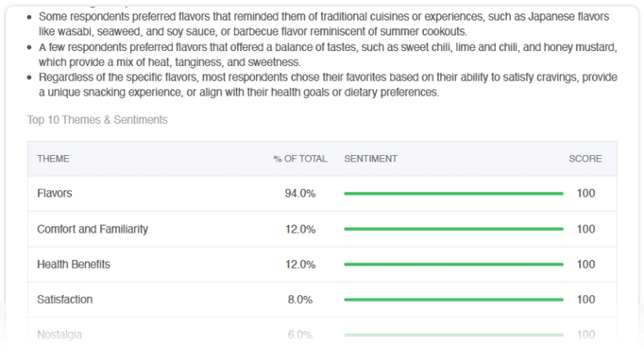Viewport: 644px width, 362px height.
Task: Click the Flavors green sentiment bar
Action: click(453, 194)
